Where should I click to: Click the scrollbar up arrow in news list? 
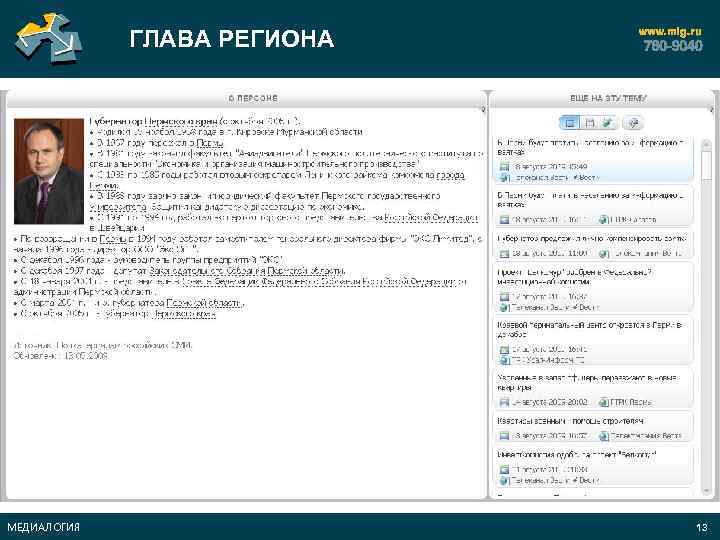click(x=707, y=144)
